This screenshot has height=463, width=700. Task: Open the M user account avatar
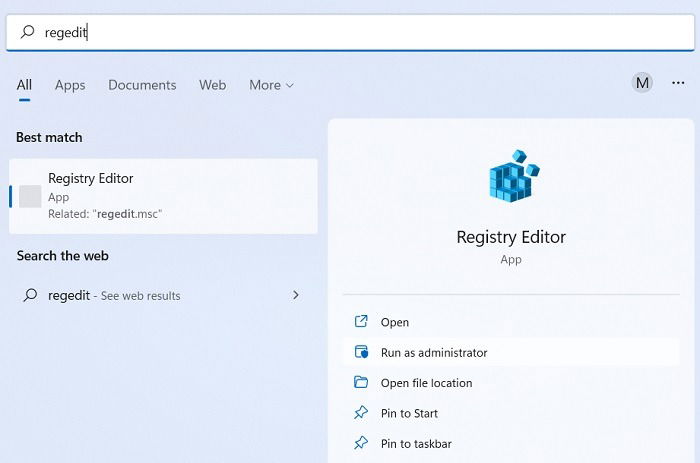(642, 83)
